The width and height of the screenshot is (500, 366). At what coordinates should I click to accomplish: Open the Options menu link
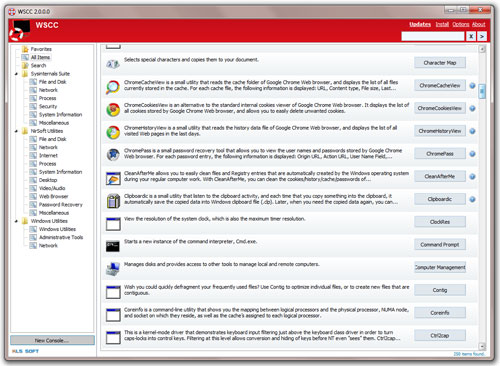click(x=461, y=24)
